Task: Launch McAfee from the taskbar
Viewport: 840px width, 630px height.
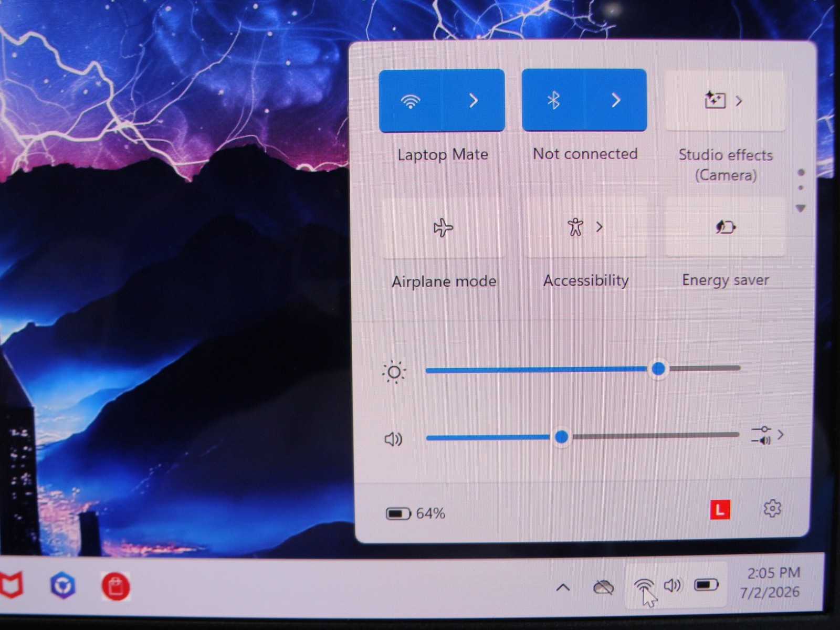Action: pyautogui.click(x=12, y=585)
